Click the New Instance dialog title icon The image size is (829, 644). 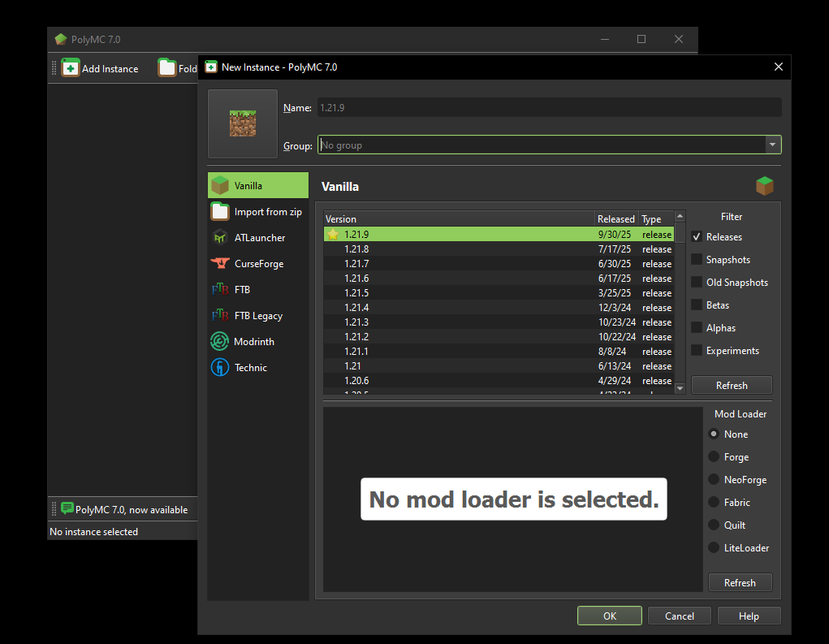211,67
